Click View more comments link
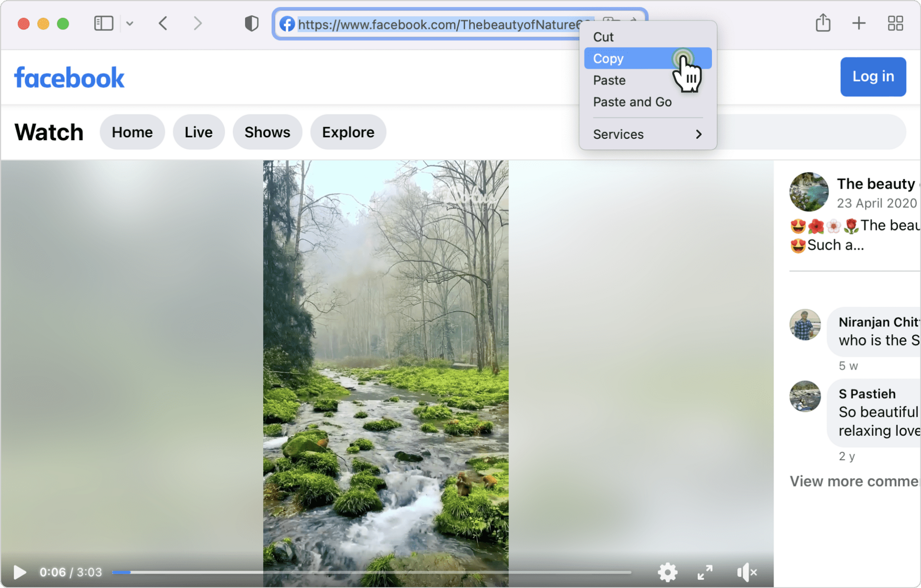Screen dimensions: 921x588 tap(854, 481)
